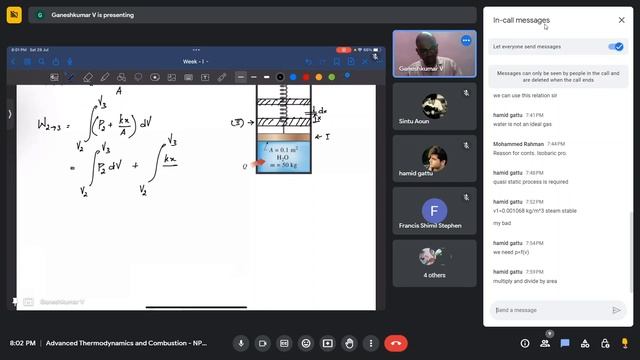Click the undo arrow in notes app

[x=309, y=62]
